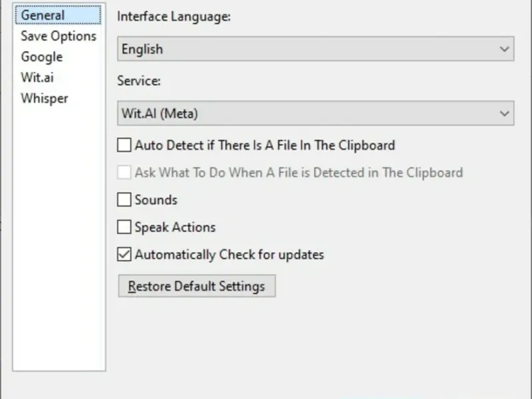This screenshot has height=399, width=532.
Task: Select the General settings category
Action: tap(43, 15)
